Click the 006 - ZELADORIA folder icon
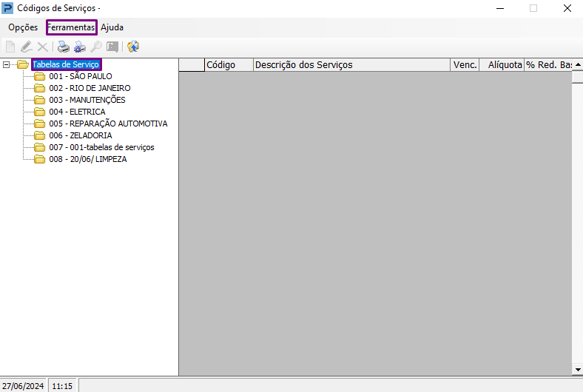 [x=39, y=135]
